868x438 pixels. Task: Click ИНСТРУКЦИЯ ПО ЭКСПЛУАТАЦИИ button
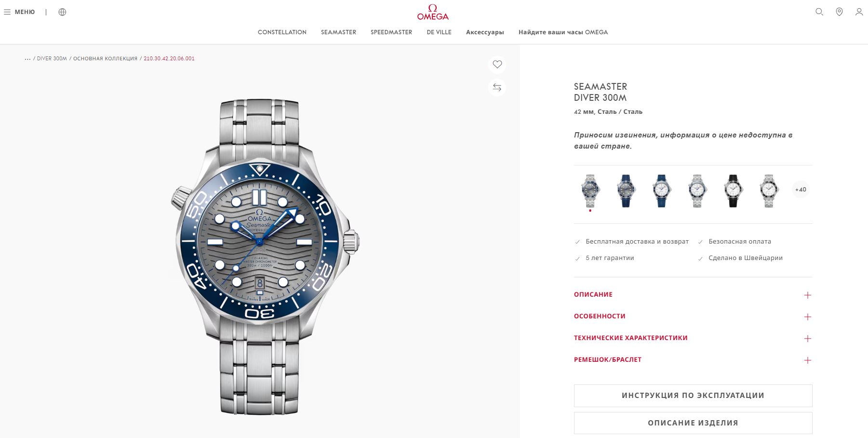point(693,396)
